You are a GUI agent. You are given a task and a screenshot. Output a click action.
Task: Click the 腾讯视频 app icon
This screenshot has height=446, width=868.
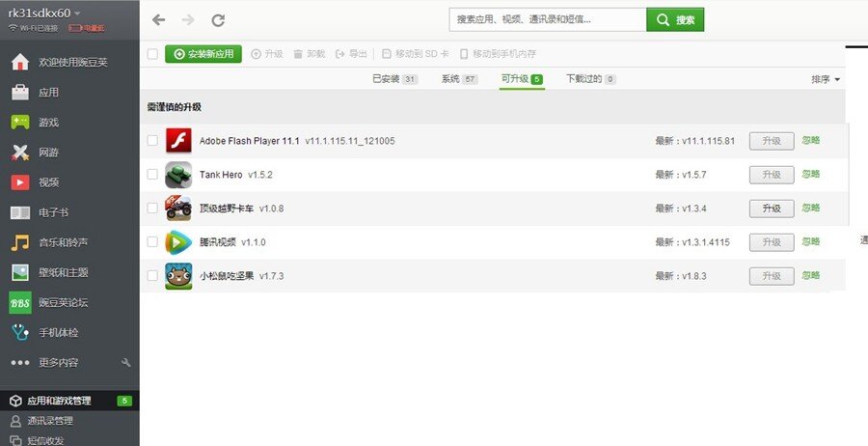pos(178,242)
